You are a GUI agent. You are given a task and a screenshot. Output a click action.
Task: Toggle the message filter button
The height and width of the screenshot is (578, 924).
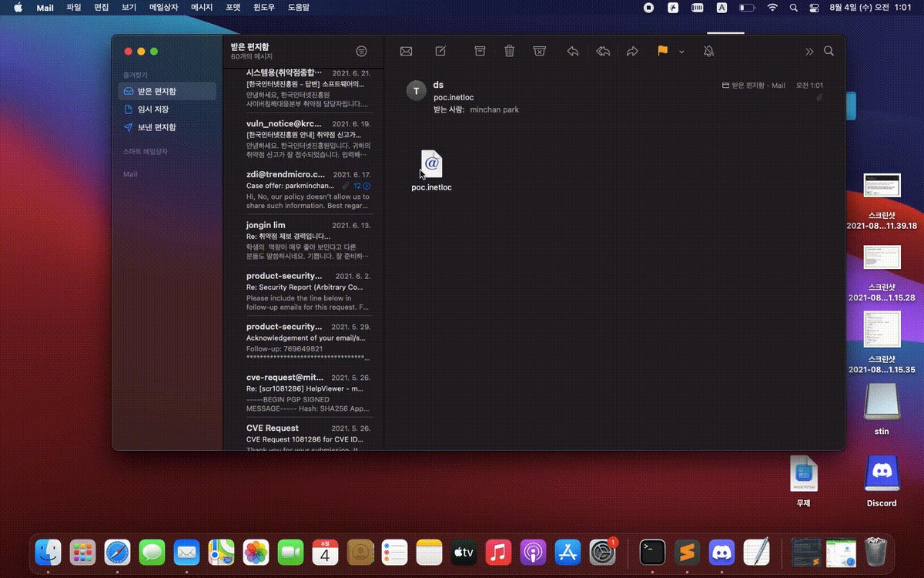point(361,51)
